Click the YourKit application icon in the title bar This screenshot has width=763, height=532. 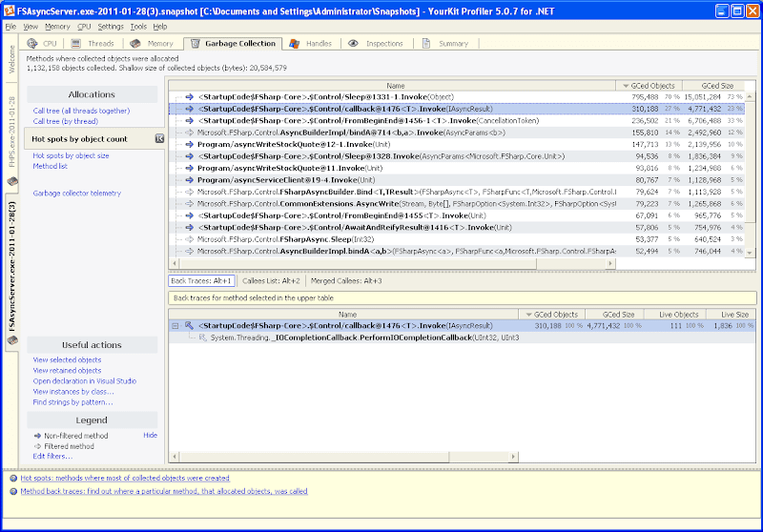(x=10, y=10)
